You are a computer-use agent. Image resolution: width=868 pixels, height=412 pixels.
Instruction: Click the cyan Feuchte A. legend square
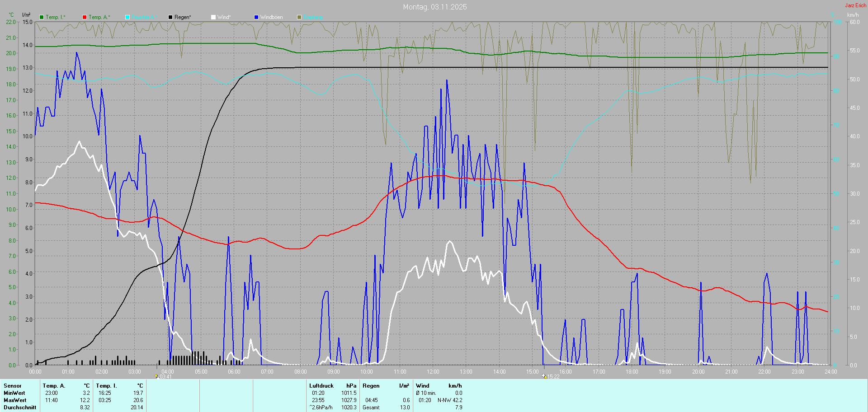[x=127, y=17]
